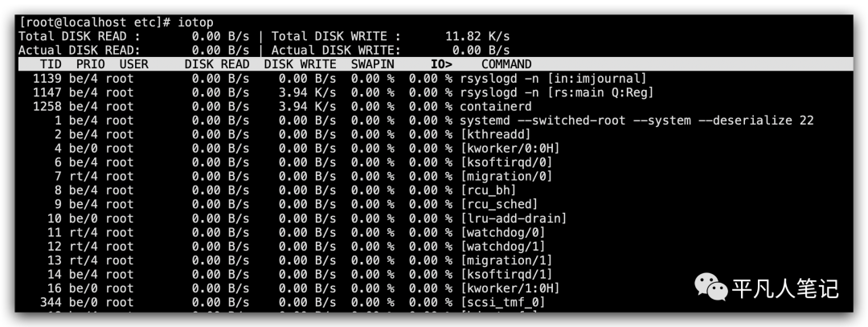Click the COMMAND column header
868x327 pixels.
(x=506, y=64)
